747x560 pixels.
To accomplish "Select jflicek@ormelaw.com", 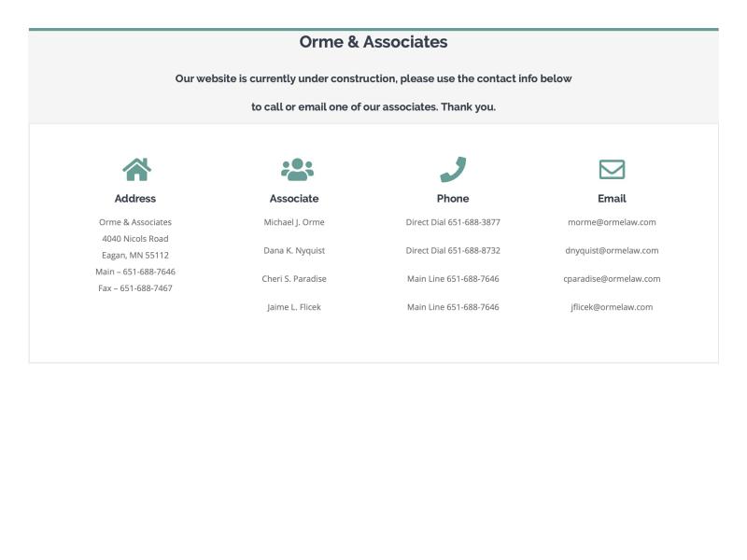I will click(x=612, y=306).
